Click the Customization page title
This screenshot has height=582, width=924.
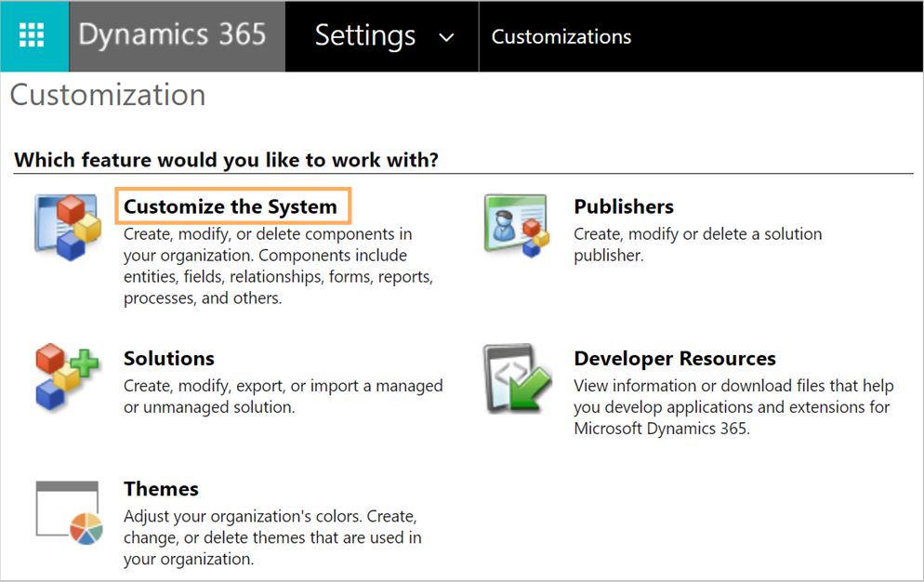pos(108,95)
